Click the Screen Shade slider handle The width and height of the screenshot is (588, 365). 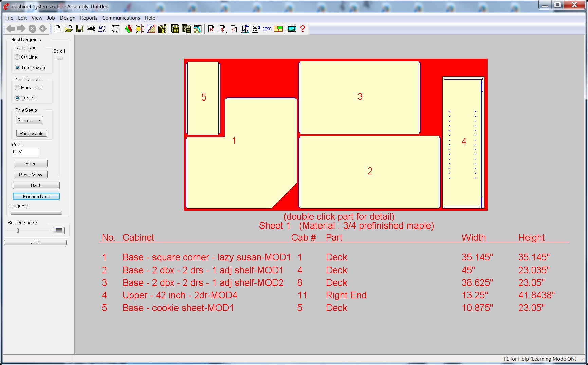tap(18, 231)
